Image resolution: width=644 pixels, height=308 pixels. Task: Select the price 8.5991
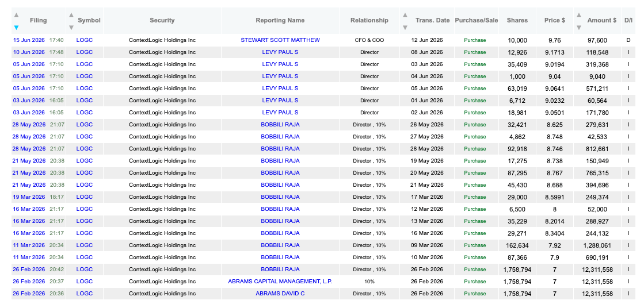click(554, 197)
